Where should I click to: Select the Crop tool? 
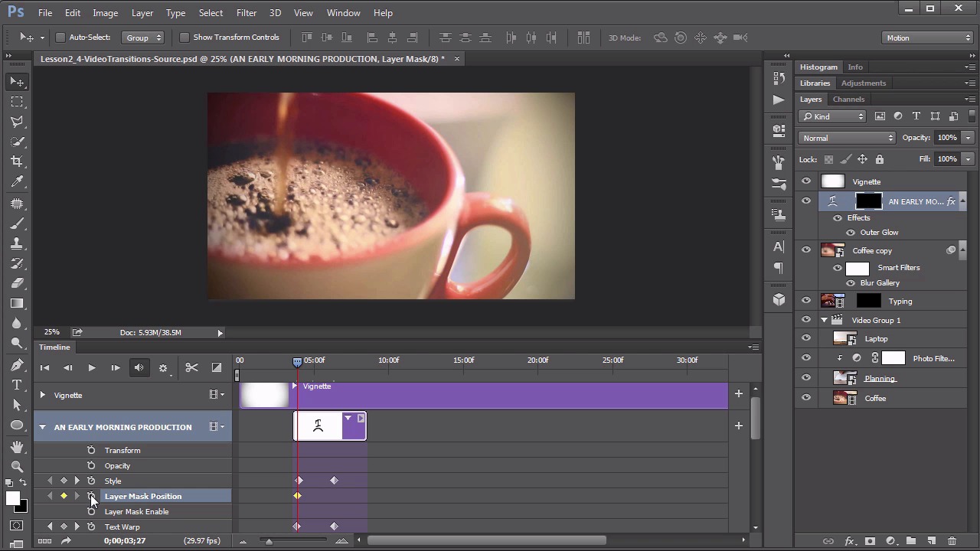(17, 161)
